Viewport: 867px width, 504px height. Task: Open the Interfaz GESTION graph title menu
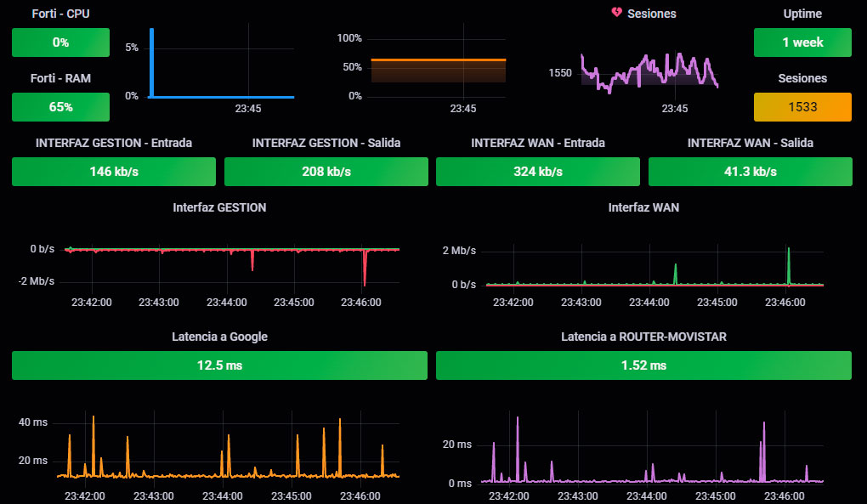click(219, 207)
